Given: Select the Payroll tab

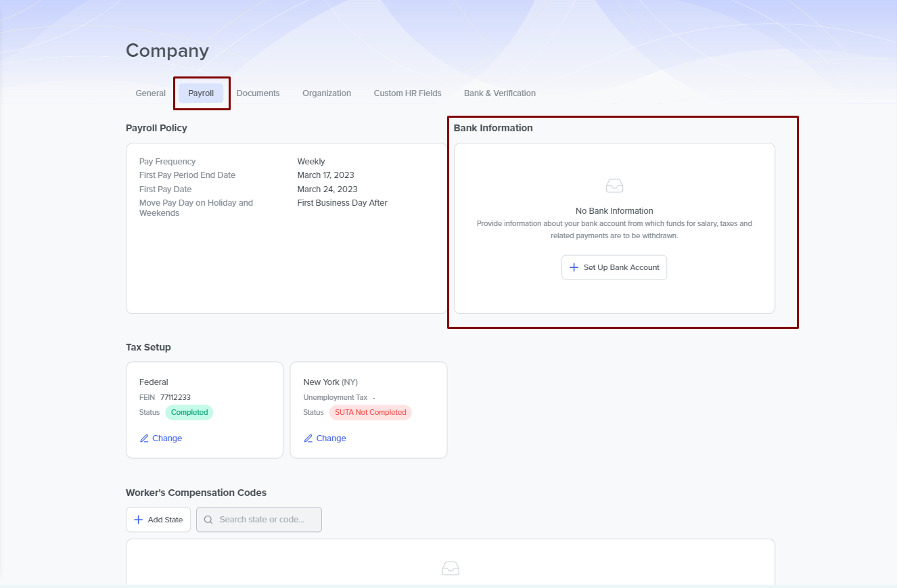Looking at the screenshot, I should 201,93.
